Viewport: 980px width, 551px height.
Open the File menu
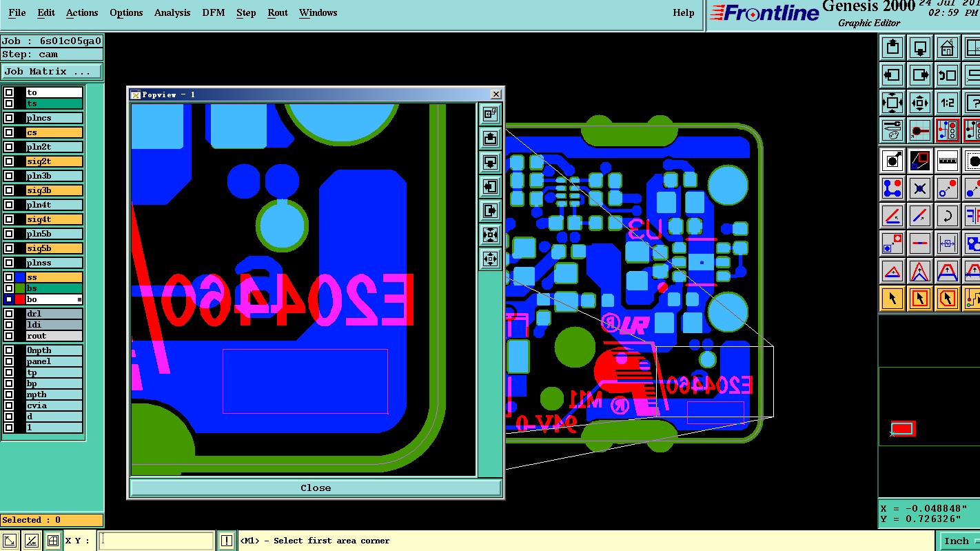pyautogui.click(x=17, y=12)
